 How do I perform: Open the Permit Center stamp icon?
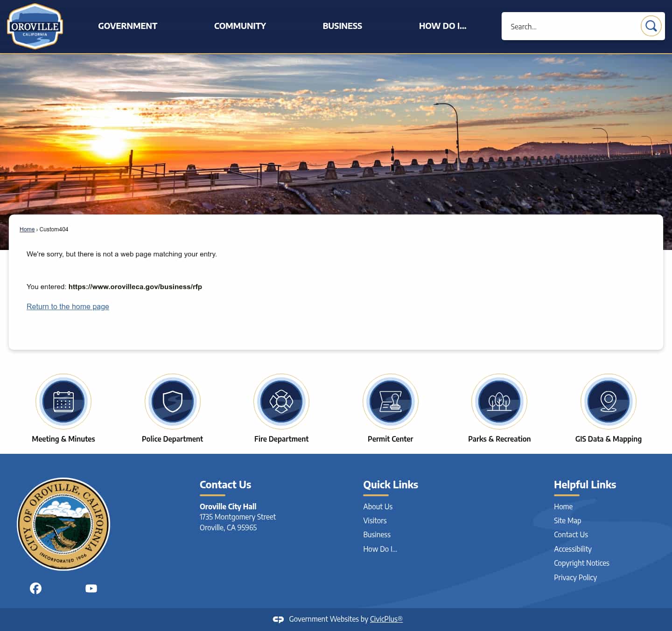(390, 402)
